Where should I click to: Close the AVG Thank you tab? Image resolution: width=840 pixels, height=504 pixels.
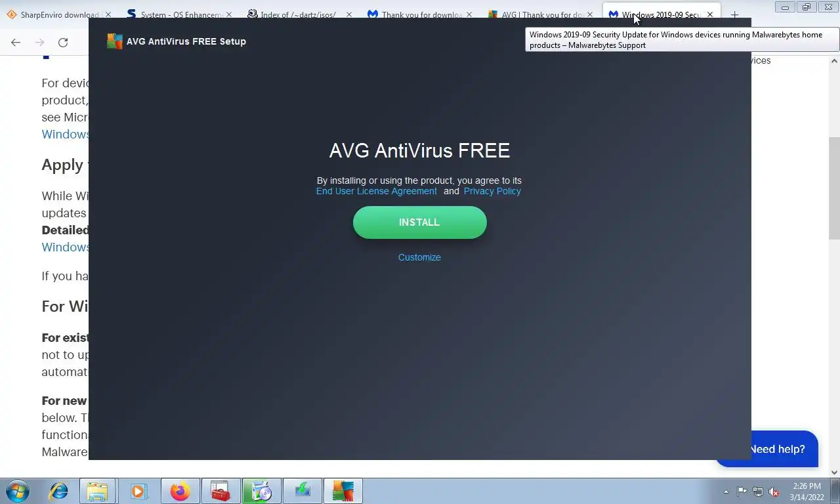point(589,14)
